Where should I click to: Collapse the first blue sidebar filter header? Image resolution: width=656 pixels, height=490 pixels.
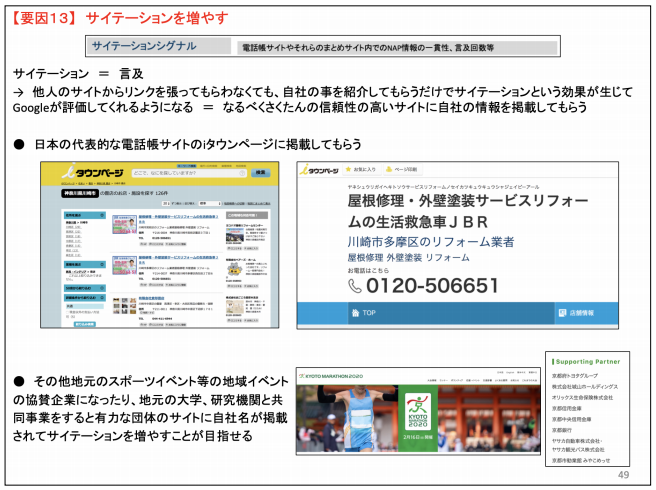tap(85, 215)
